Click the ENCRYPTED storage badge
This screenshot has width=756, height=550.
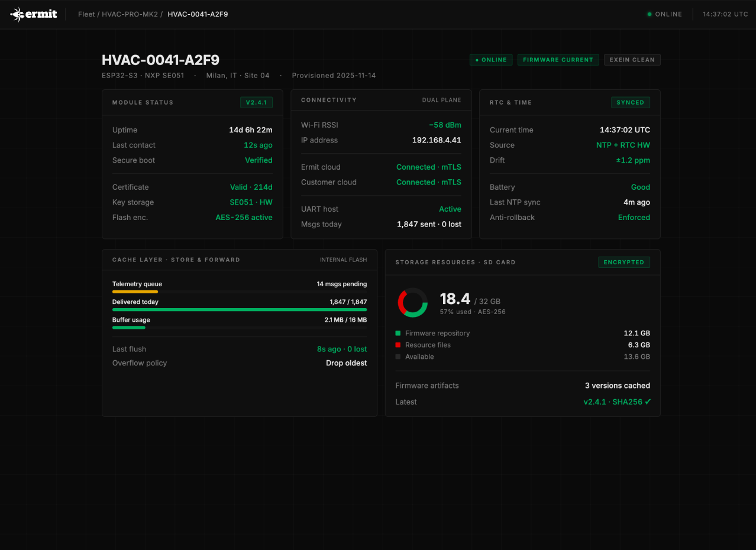click(x=623, y=262)
